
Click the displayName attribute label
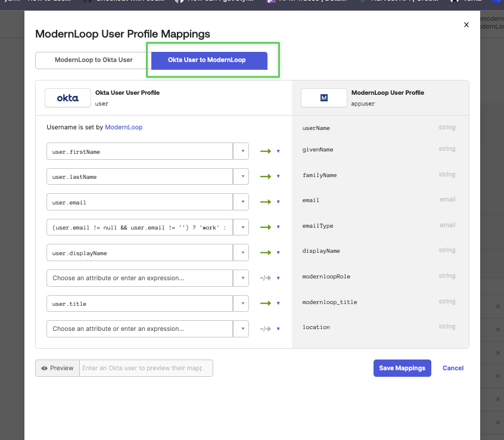pyautogui.click(x=321, y=251)
